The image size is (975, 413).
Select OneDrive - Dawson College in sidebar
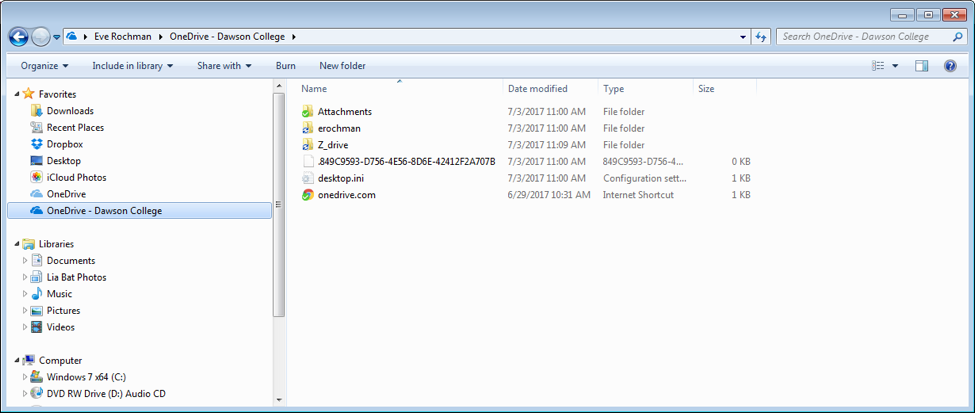[x=139, y=211]
